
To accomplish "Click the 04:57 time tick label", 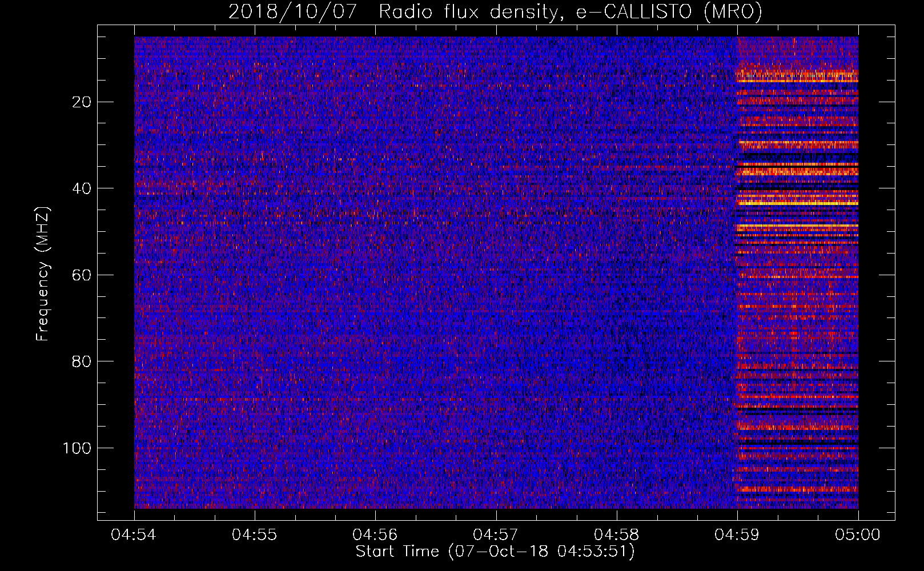I will 496,534.
